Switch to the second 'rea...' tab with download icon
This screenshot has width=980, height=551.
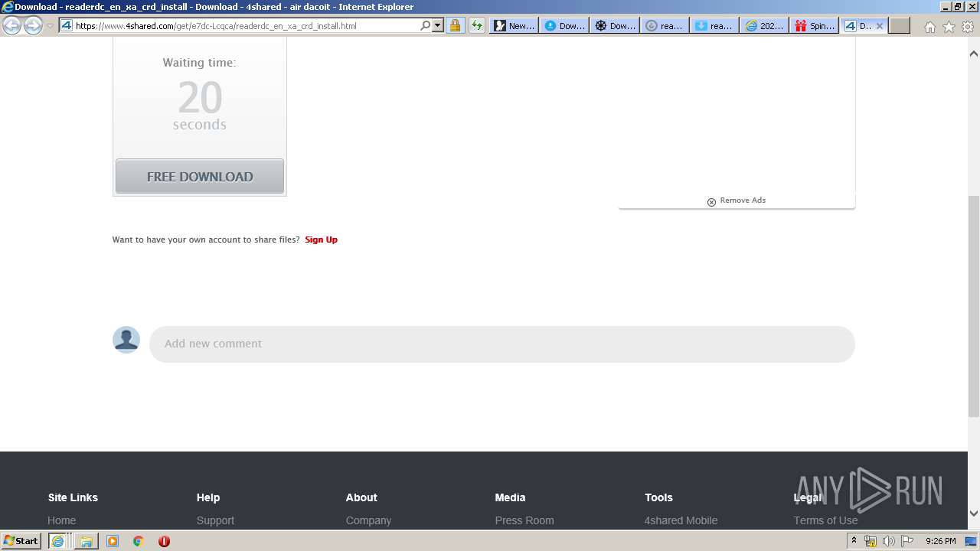pos(715,25)
